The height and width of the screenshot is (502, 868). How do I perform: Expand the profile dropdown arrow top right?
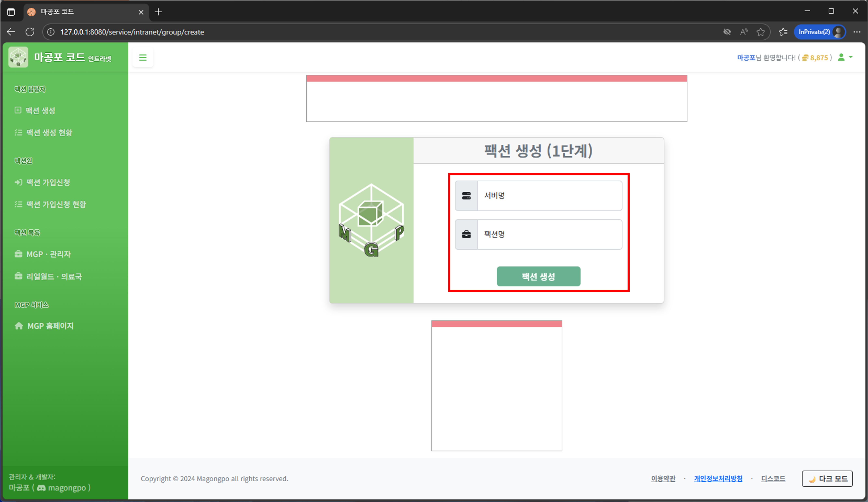(x=851, y=57)
